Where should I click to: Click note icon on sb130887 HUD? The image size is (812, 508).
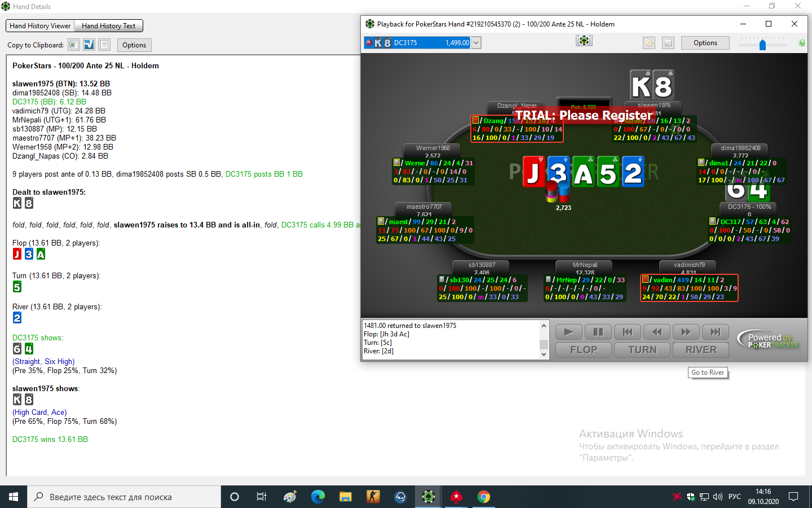point(442,279)
